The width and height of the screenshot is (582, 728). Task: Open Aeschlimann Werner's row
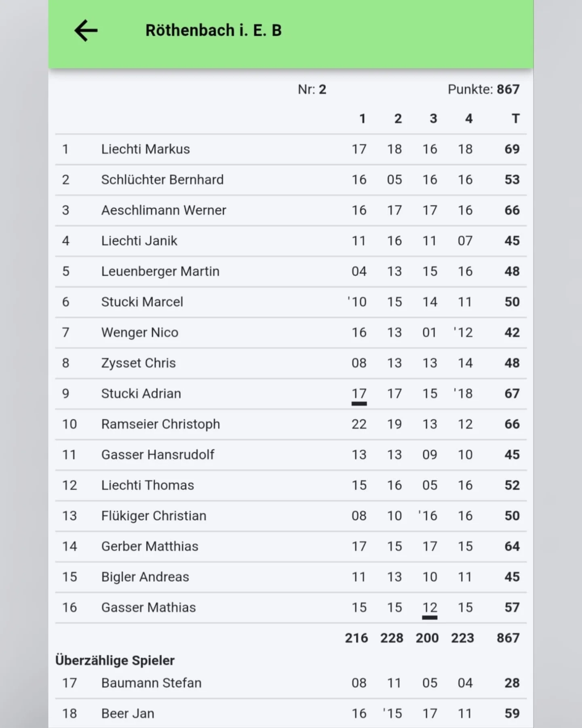click(291, 210)
